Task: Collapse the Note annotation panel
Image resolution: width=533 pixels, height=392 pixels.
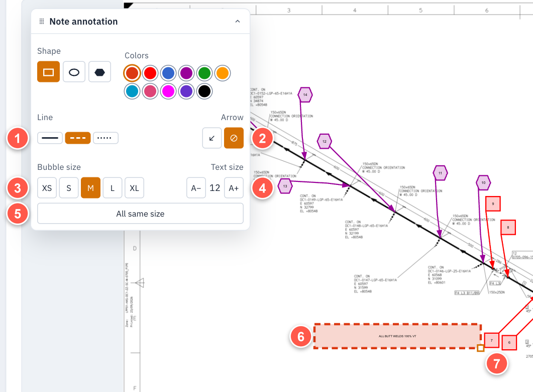Action: (x=238, y=22)
